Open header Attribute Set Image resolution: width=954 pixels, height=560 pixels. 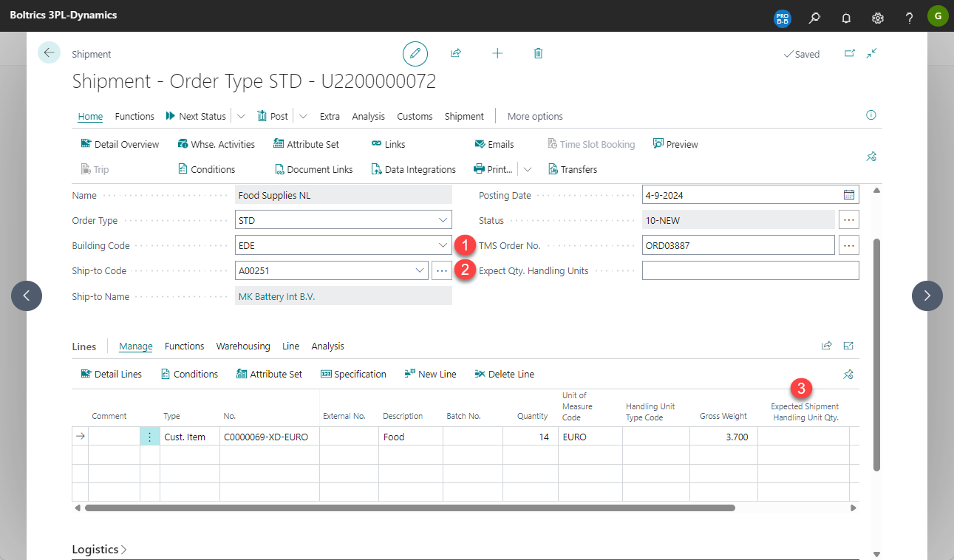tap(306, 144)
